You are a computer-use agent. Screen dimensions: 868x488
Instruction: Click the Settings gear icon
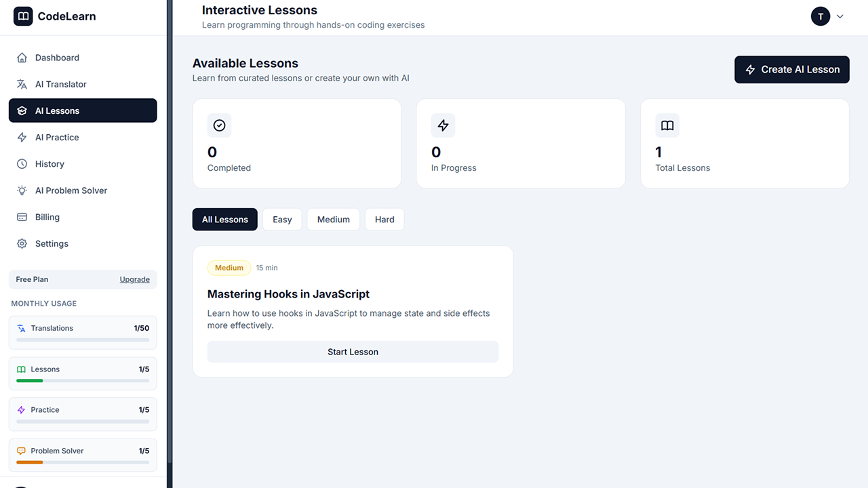(22, 243)
